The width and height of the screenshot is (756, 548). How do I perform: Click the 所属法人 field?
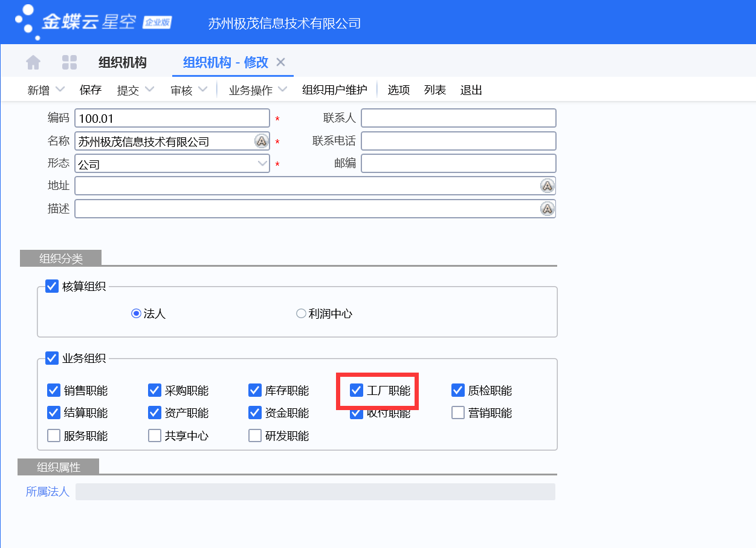coord(315,492)
